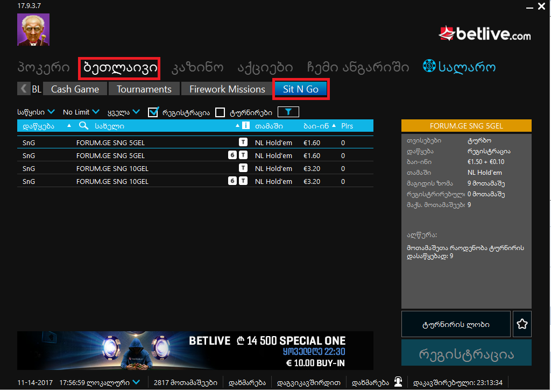The height and width of the screenshot is (392, 551).
Task: Select FORUM.GE SNG 5GEL row with 6 badge
Action: tap(195, 155)
